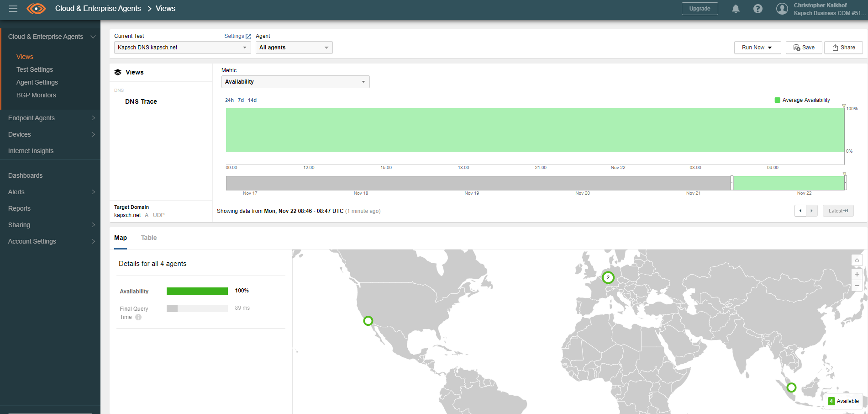
Task: Open the Availability metric dropdown
Action: (295, 82)
